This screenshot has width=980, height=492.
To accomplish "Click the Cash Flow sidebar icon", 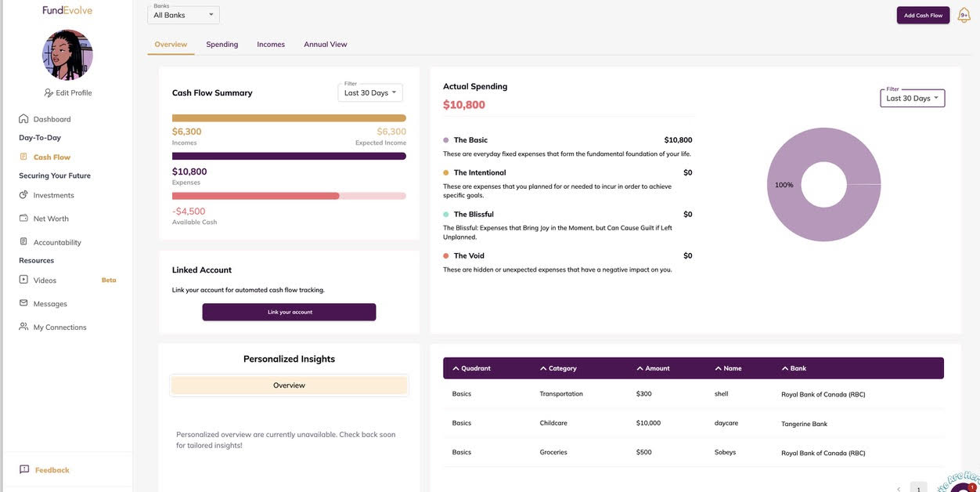I will (x=23, y=157).
